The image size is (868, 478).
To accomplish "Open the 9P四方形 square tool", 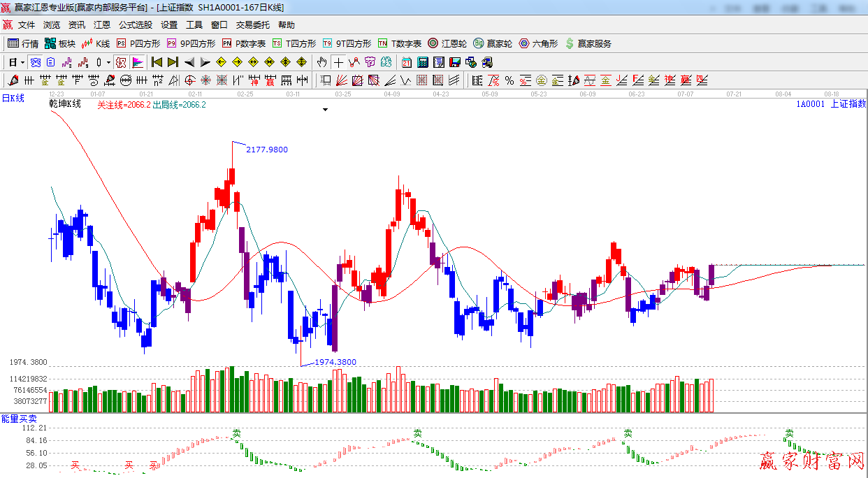I will pos(191,43).
